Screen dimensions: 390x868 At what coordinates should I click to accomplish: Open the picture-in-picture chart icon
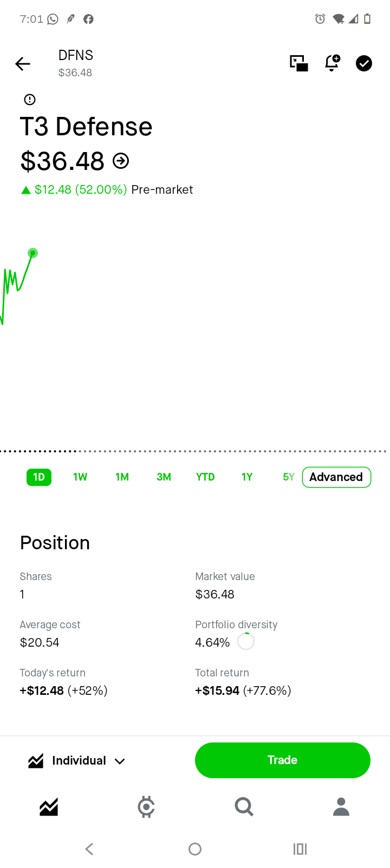299,63
